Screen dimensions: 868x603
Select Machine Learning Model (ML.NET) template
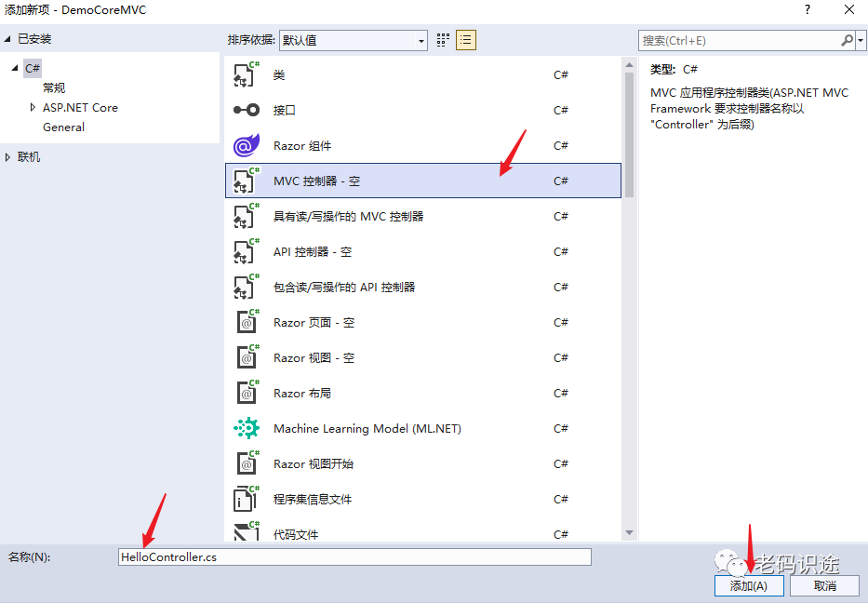(423, 429)
